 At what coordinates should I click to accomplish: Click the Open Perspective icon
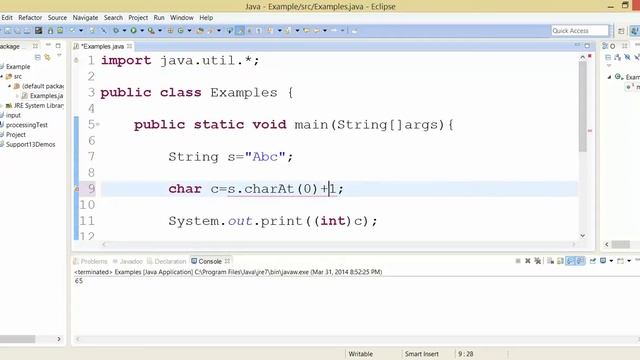621,31
